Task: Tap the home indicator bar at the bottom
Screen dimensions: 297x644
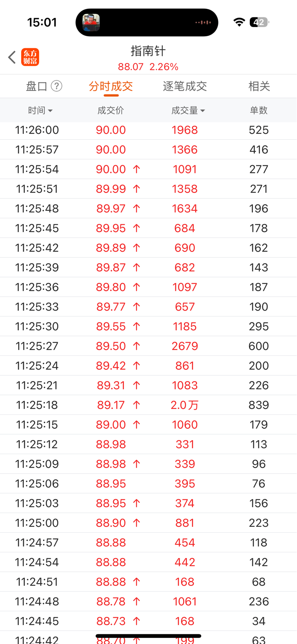Action: coord(148,636)
